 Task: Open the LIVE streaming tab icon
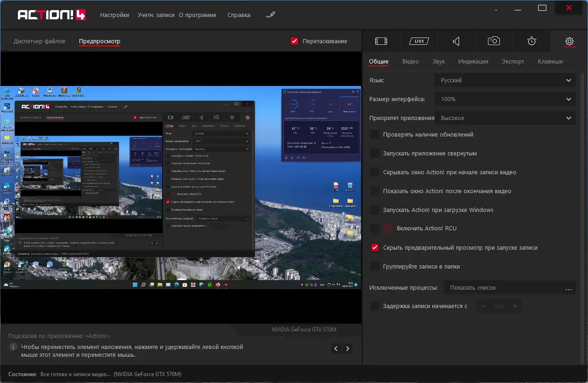[x=418, y=41]
